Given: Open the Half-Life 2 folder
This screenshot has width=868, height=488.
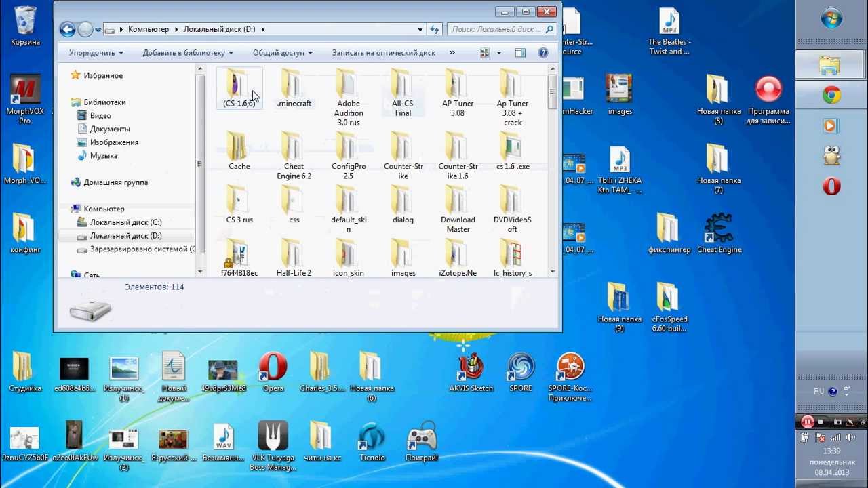Looking at the screenshot, I should point(294,258).
